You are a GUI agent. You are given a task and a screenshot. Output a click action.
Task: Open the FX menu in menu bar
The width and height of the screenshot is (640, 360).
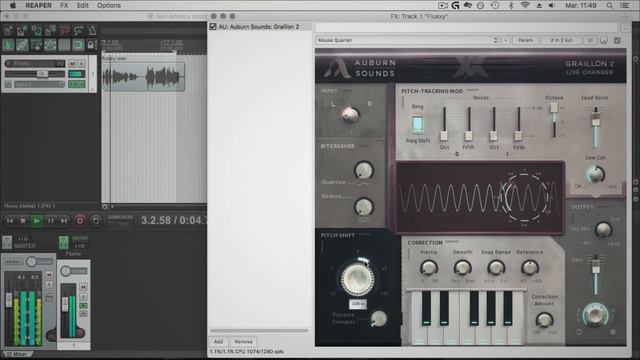coord(64,5)
